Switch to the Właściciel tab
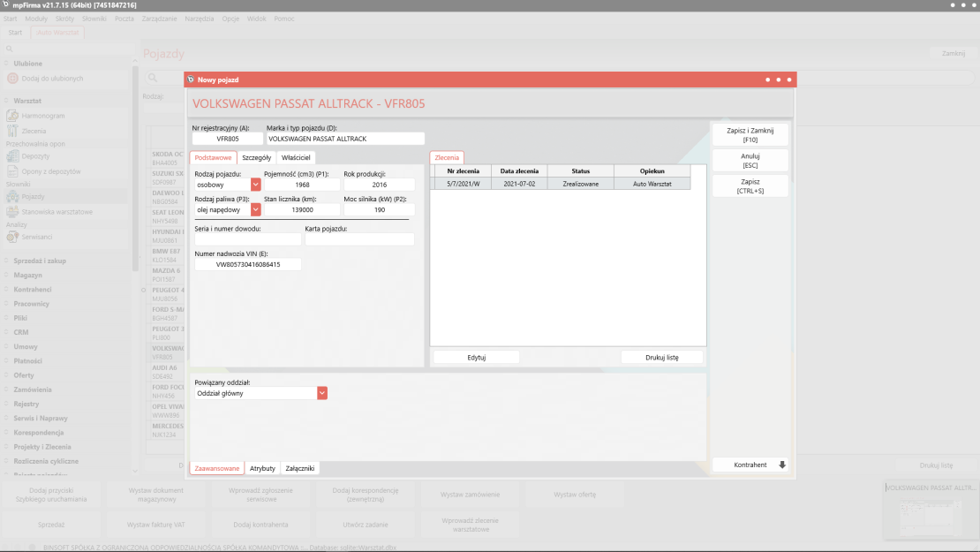Viewport: 980px width, 552px height. coord(296,157)
